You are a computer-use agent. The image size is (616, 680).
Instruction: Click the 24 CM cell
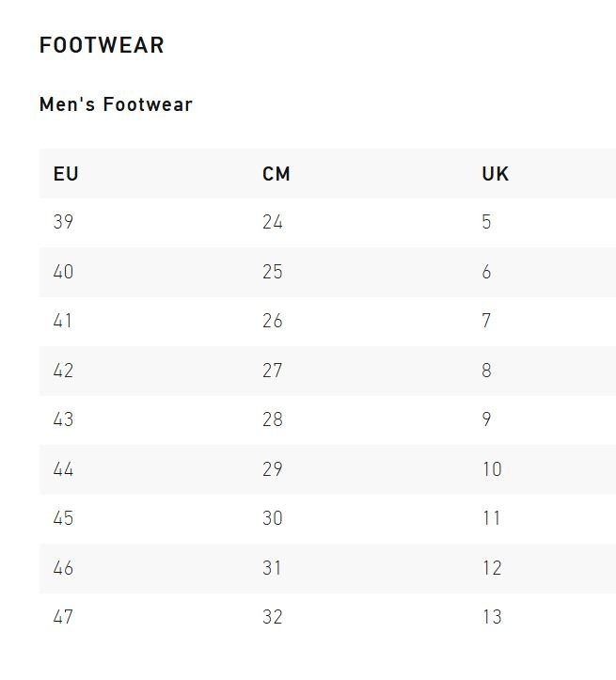click(x=273, y=223)
